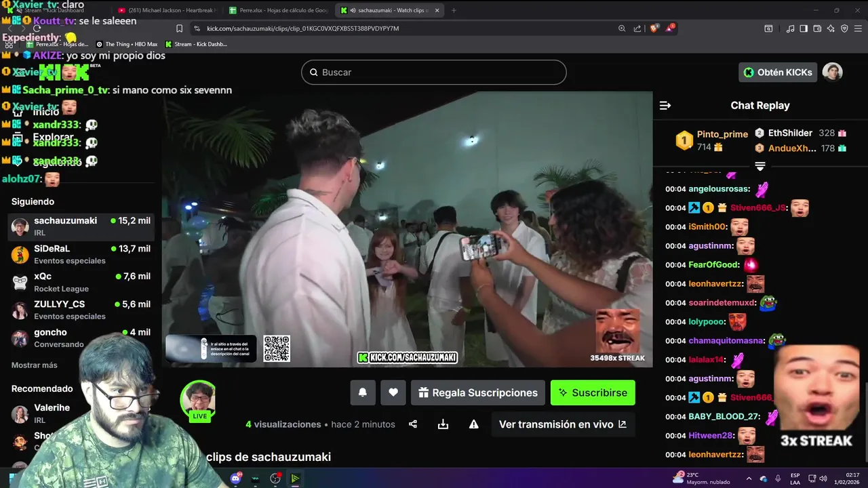Screen dimensions: 868x488
Task: Open the Leo AI sparkle icon
Action: (x=831, y=28)
